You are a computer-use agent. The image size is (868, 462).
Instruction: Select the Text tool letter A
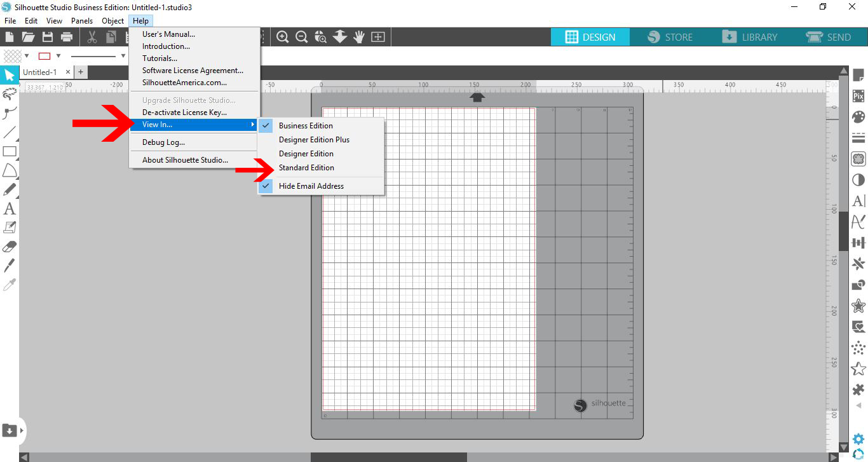click(x=9, y=208)
